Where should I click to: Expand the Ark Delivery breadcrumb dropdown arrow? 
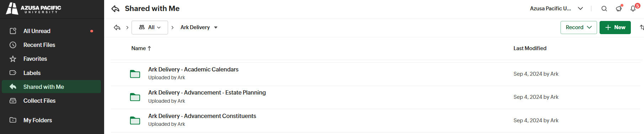pyautogui.click(x=216, y=27)
